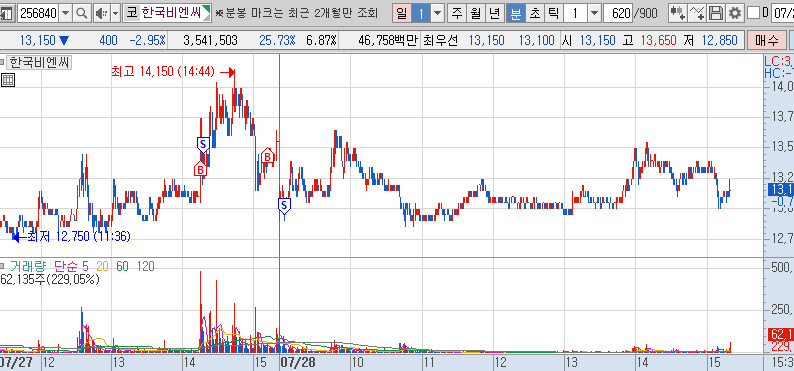
Task: Click the 최우선 best quote label
Action: 441,40
